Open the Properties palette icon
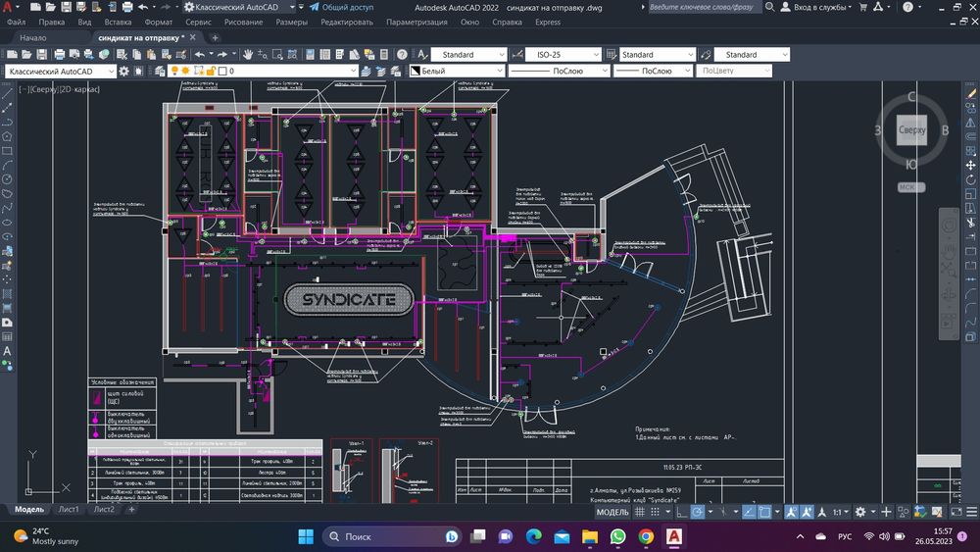Viewport: 980px width, 552px height. pyautogui.click(x=310, y=54)
